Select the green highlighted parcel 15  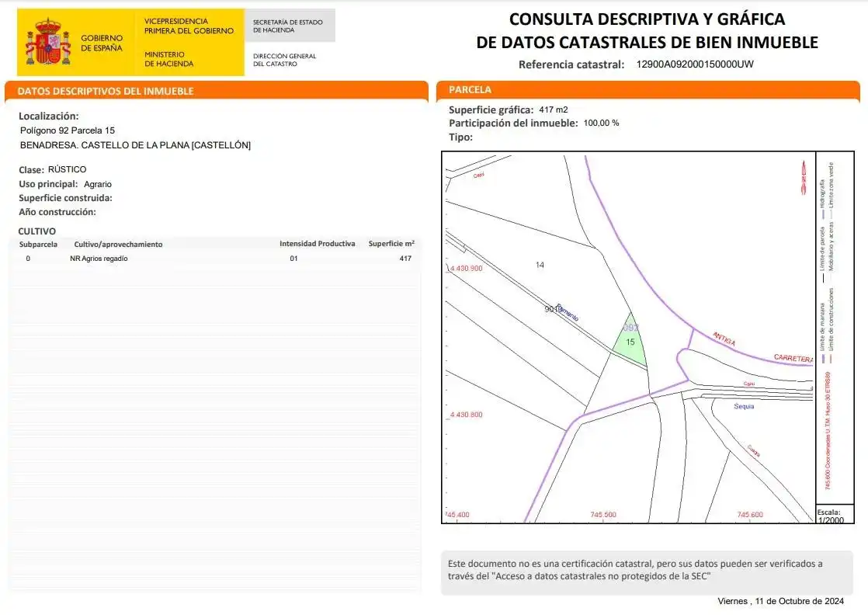[631, 340]
